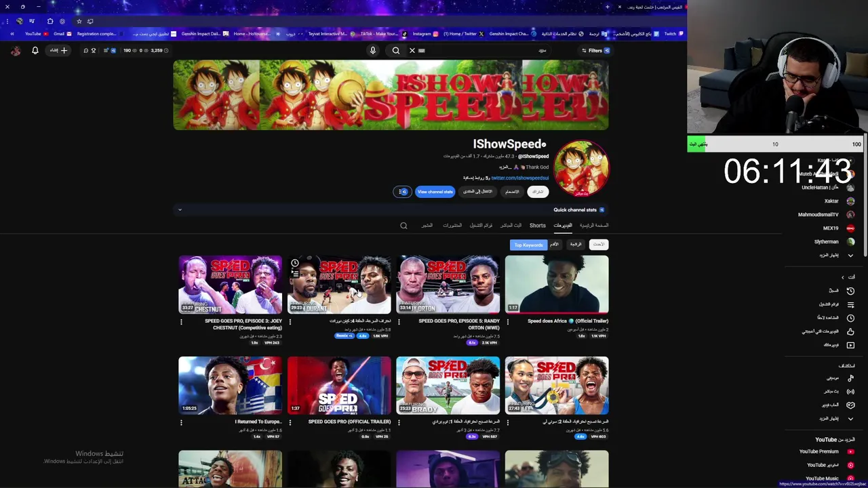Open the Filters button
868x488 pixels.
(595, 50)
